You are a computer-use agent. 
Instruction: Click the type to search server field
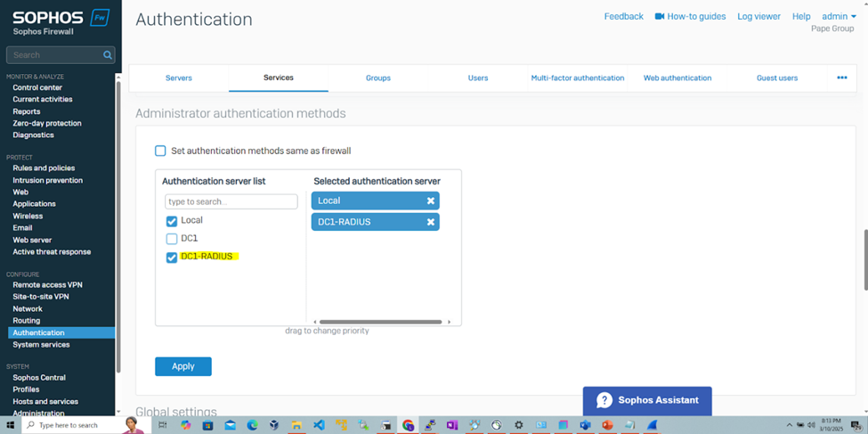(x=231, y=201)
